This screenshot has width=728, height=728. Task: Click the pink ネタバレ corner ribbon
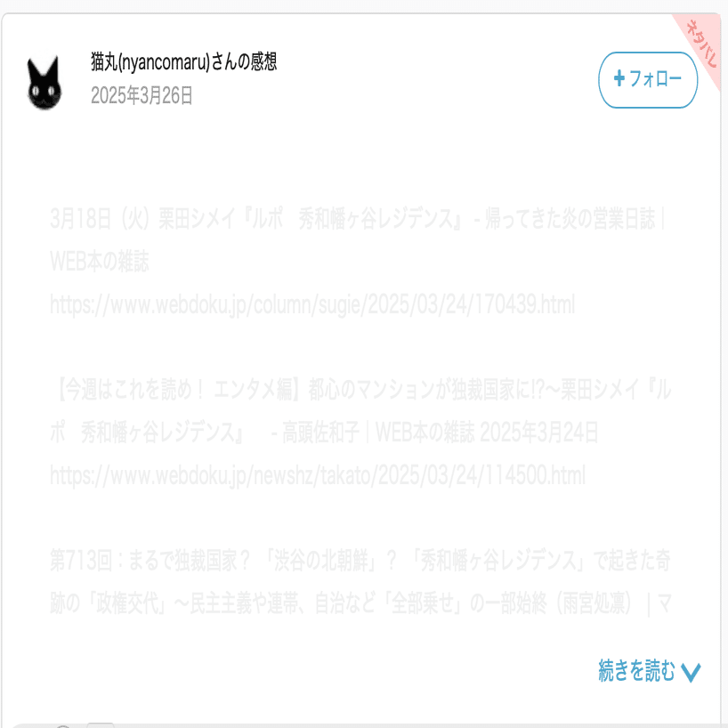click(701, 44)
